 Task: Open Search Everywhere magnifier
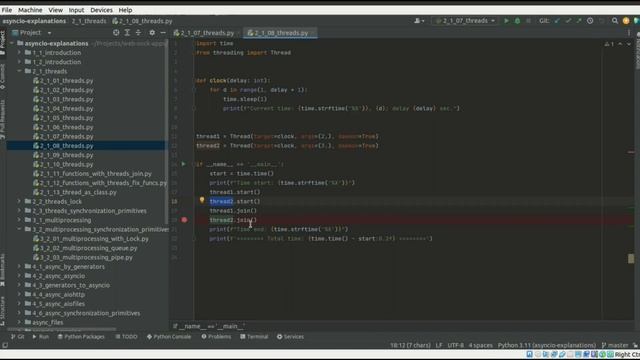[x=615, y=21]
